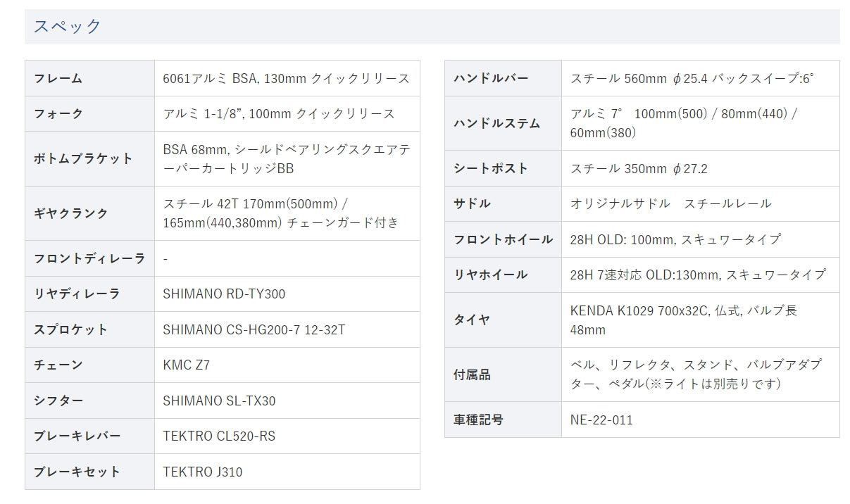Image resolution: width=850 pixels, height=504 pixels.
Task: Select the シートポスト label cell
Action: [503, 168]
